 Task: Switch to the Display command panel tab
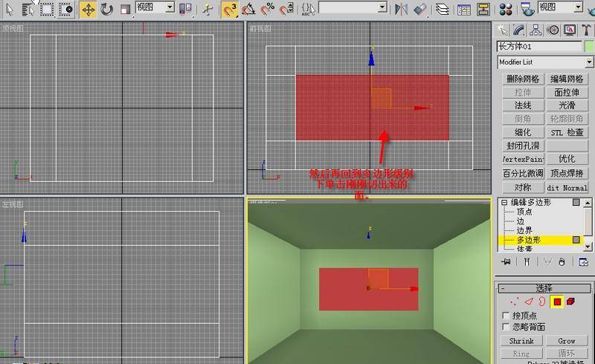[570, 30]
